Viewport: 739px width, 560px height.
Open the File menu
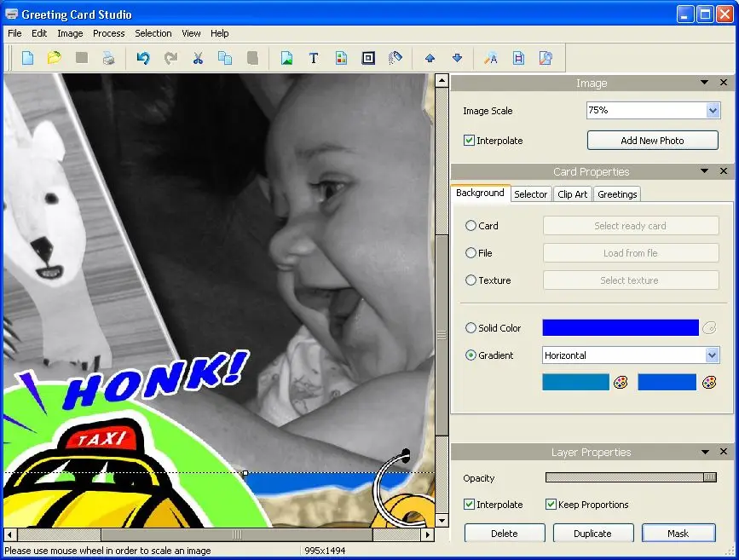click(x=14, y=33)
